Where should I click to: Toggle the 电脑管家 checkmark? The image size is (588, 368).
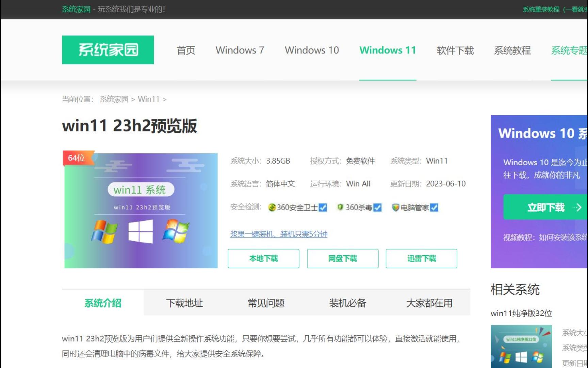[x=434, y=207]
